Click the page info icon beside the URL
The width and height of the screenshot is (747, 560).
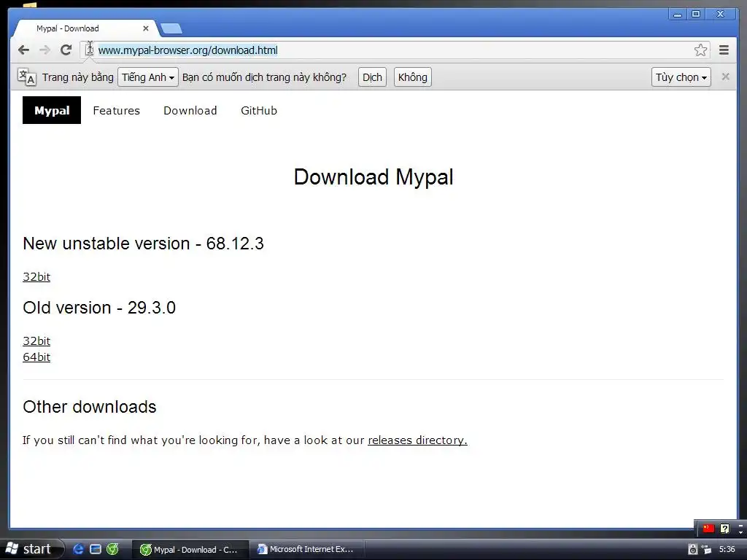(x=90, y=50)
